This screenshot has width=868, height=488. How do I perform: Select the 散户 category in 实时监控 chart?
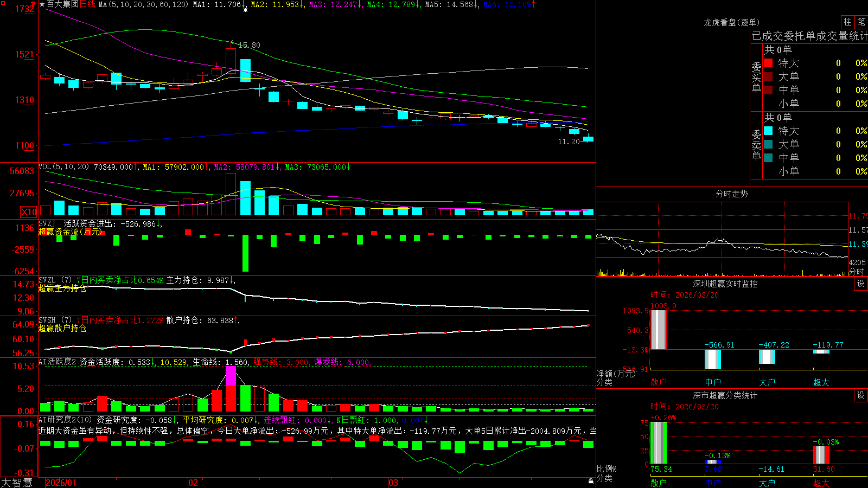[659, 382]
